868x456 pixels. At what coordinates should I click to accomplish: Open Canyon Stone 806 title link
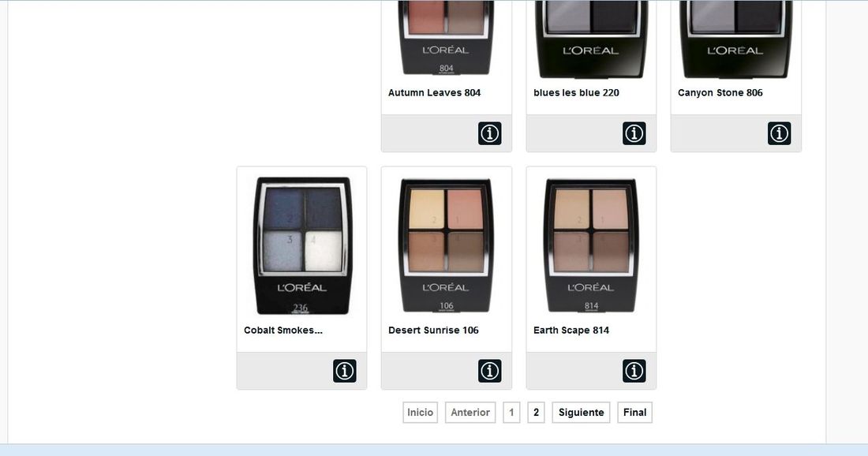coord(720,93)
